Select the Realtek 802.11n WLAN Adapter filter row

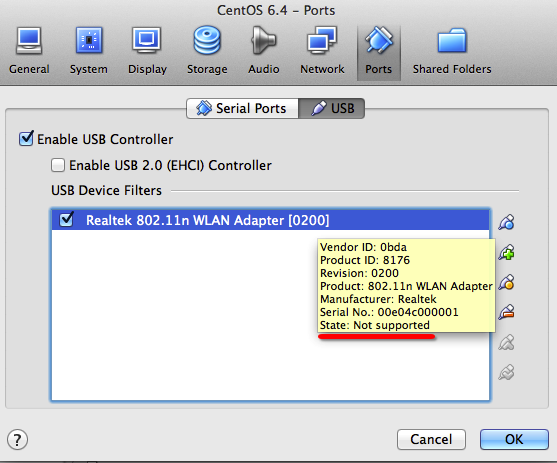tap(270, 220)
